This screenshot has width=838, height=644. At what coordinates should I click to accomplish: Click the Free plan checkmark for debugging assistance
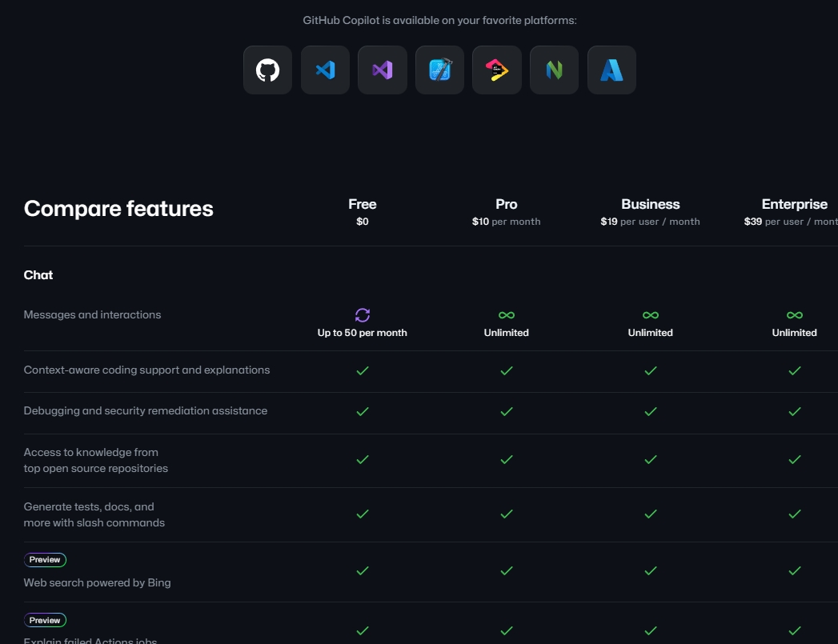pyautogui.click(x=362, y=411)
